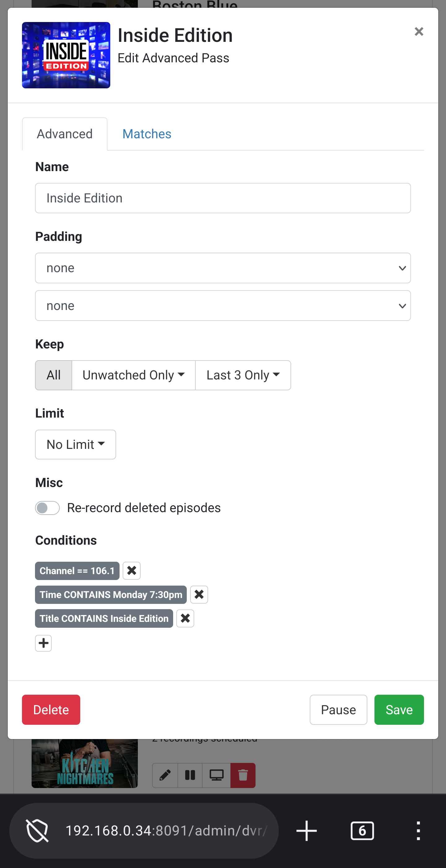Viewport: 446px width, 868px height.
Task: Open the second Padding dropdown
Action: coord(223,306)
